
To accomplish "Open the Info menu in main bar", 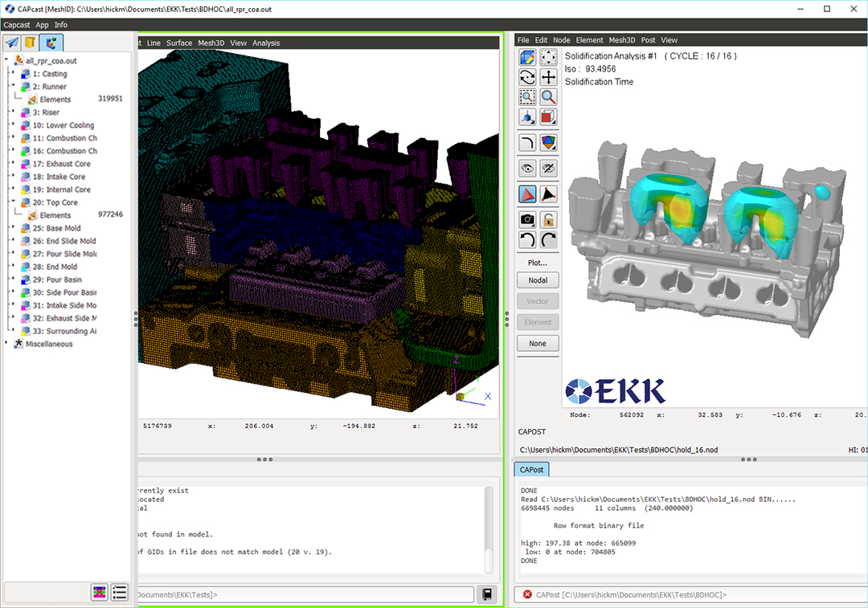I will pyautogui.click(x=61, y=25).
